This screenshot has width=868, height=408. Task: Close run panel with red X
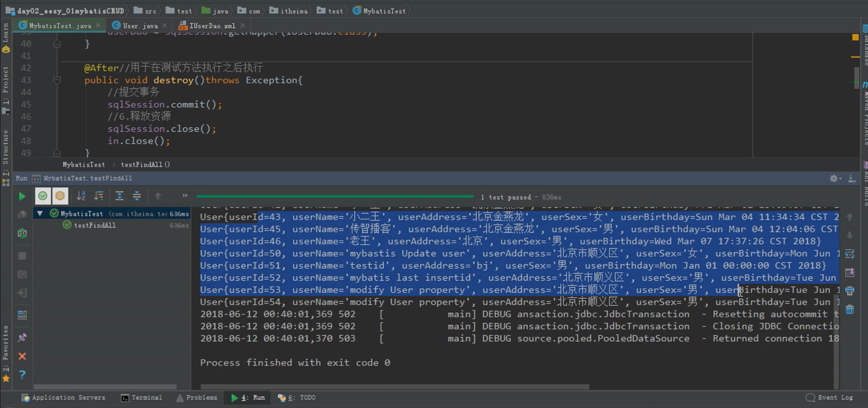coord(22,356)
